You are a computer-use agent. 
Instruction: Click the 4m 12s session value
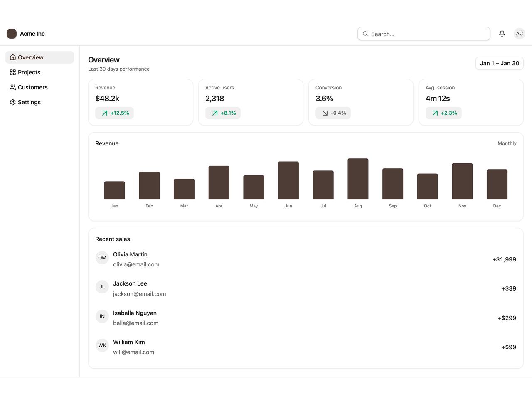[438, 99]
